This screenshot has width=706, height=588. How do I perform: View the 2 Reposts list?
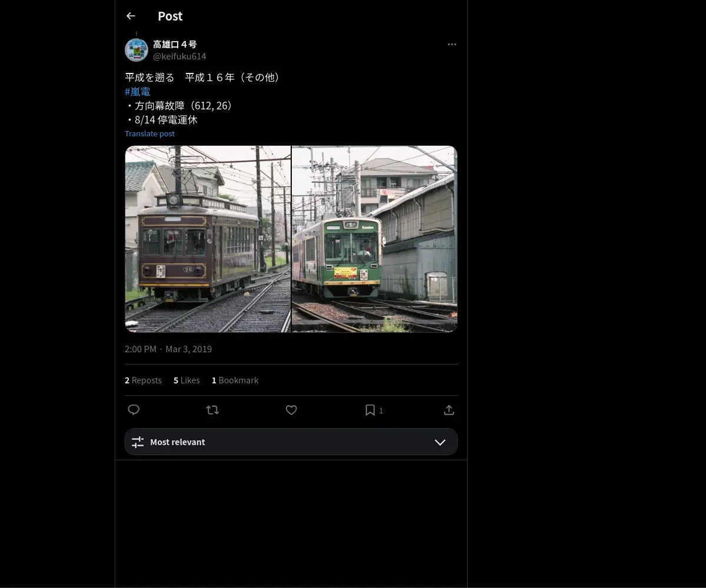click(143, 380)
